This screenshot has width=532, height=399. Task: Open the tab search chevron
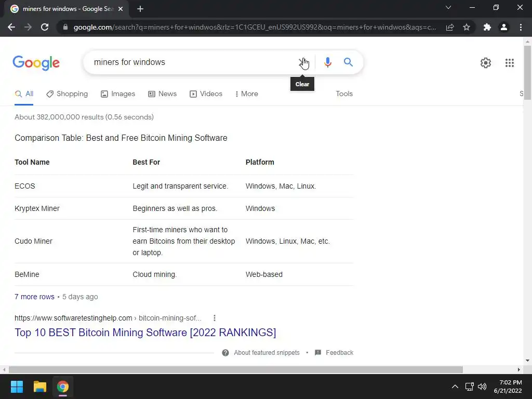pos(448,7)
